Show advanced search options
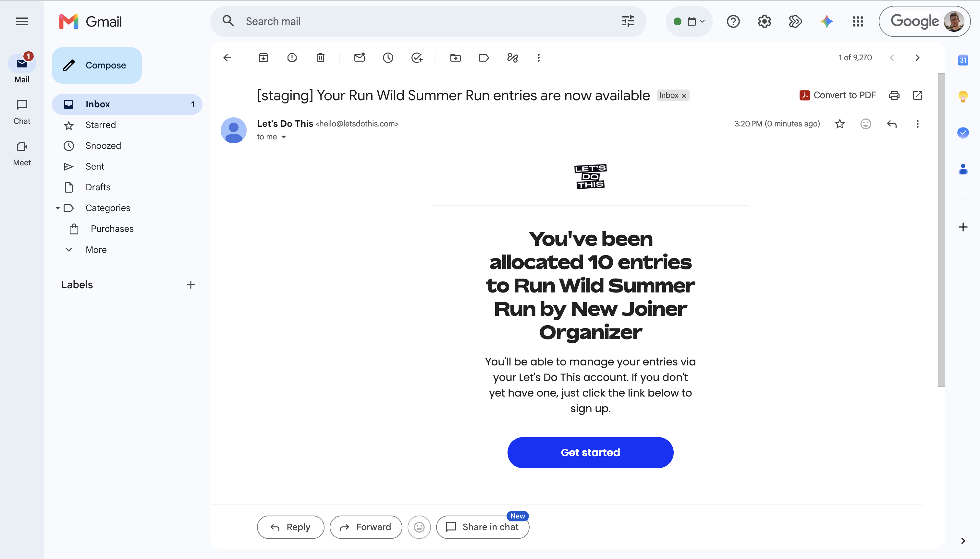 click(628, 21)
